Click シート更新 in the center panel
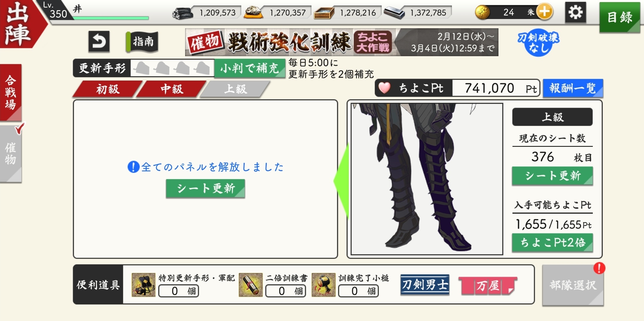The height and width of the screenshot is (321, 644). pyautogui.click(x=205, y=188)
